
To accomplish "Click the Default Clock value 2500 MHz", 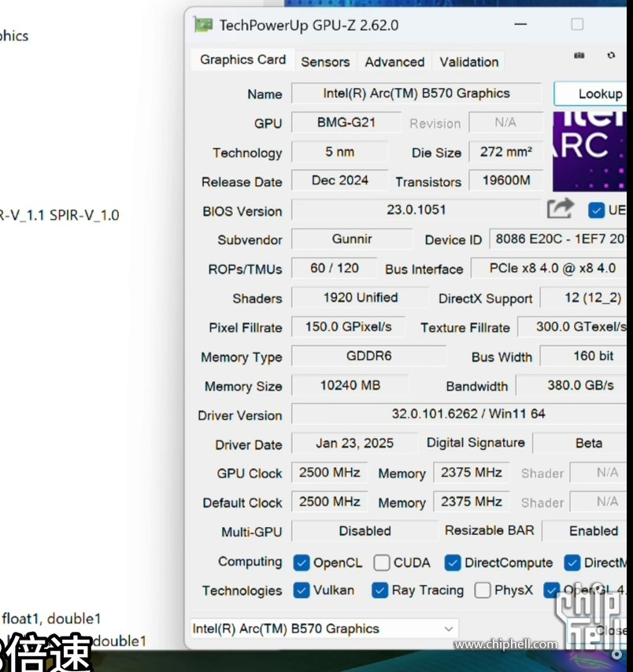I will [x=329, y=501].
